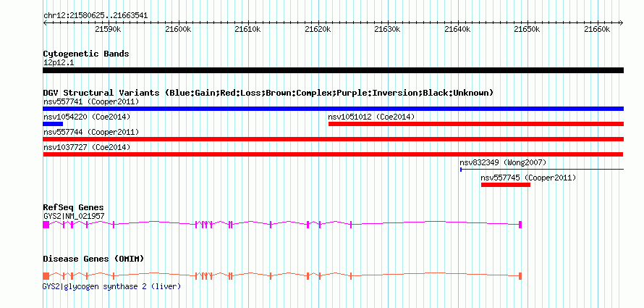Click the Disease Genes (OMIM) track title
The height and width of the screenshot is (308, 644).
click(x=93, y=259)
